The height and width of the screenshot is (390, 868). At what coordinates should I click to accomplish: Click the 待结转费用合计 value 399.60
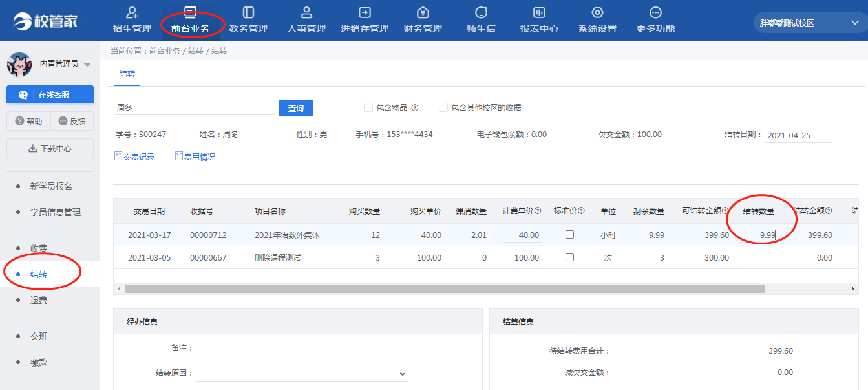[781, 351]
